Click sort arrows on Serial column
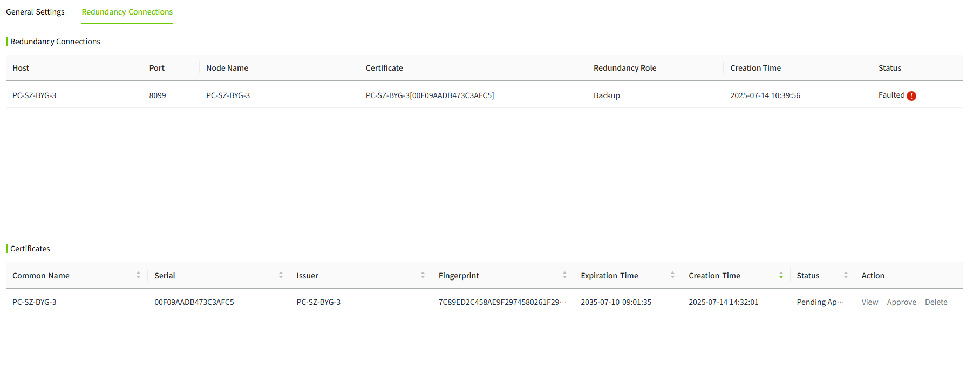Viewport: 980px width, 369px height. pos(281,275)
